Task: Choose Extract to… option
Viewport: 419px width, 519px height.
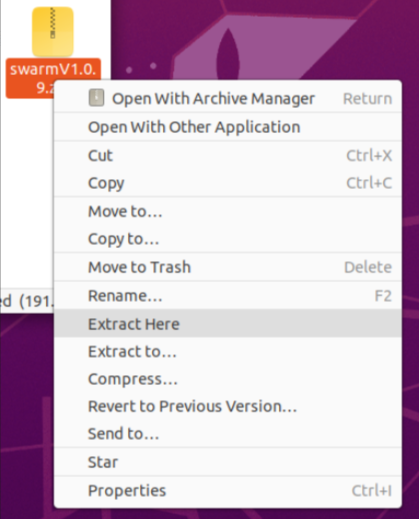Action: pos(228,351)
